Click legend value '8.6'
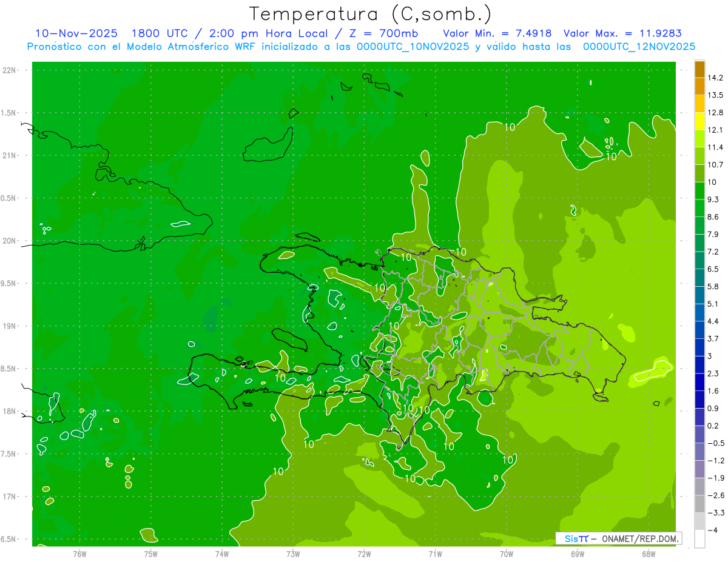 point(713,217)
